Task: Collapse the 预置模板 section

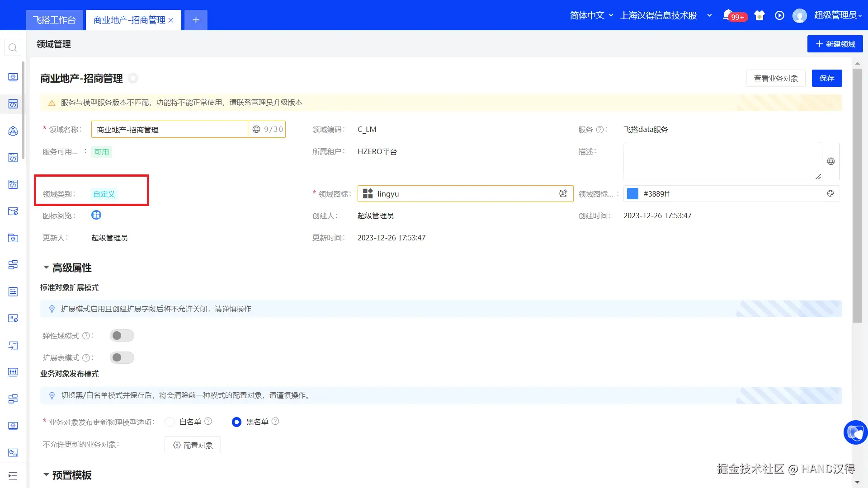Action: [46, 475]
